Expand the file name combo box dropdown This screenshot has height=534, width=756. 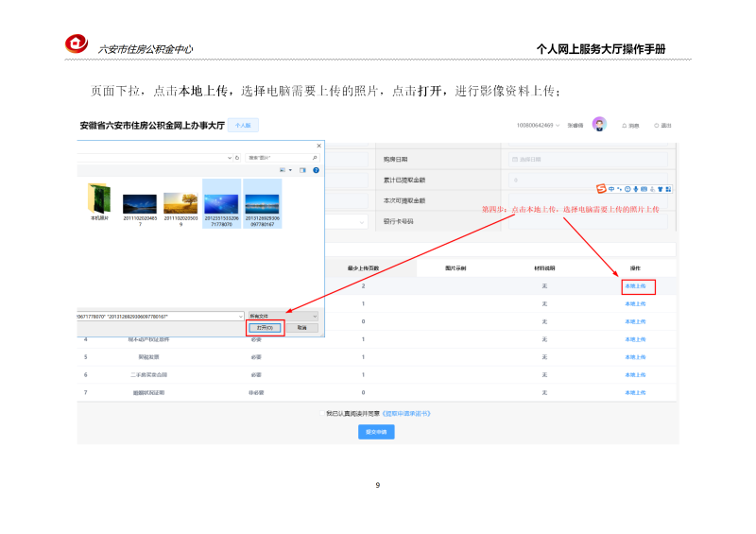[x=241, y=317]
